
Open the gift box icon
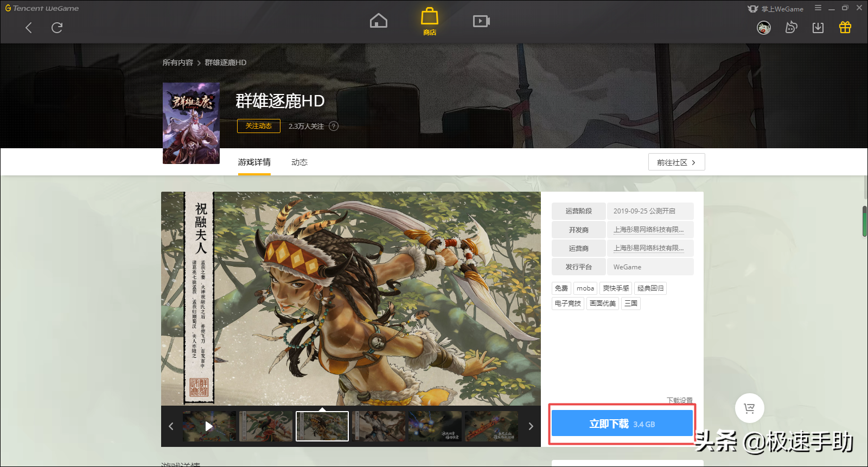[x=845, y=28]
